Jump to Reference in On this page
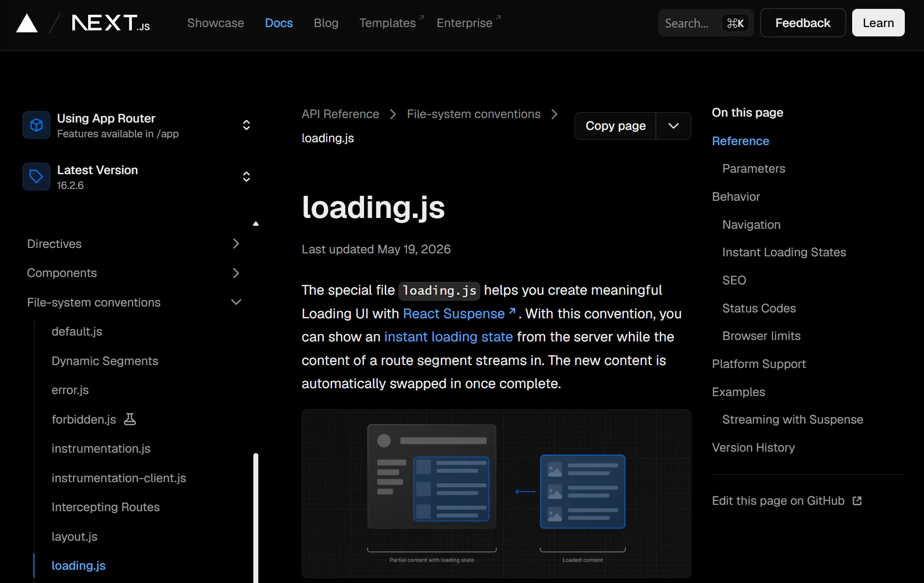The image size is (924, 583). 740,141
